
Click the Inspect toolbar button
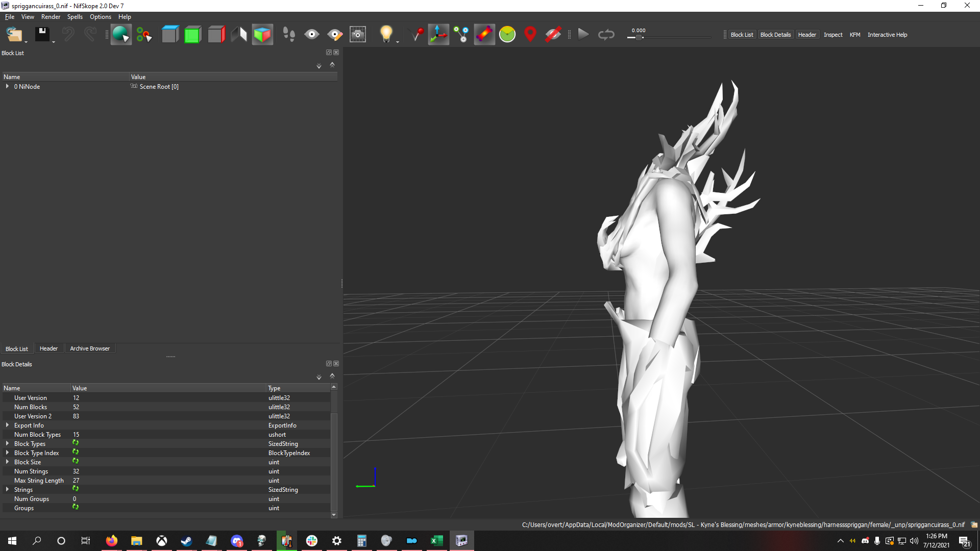(833, 35)
